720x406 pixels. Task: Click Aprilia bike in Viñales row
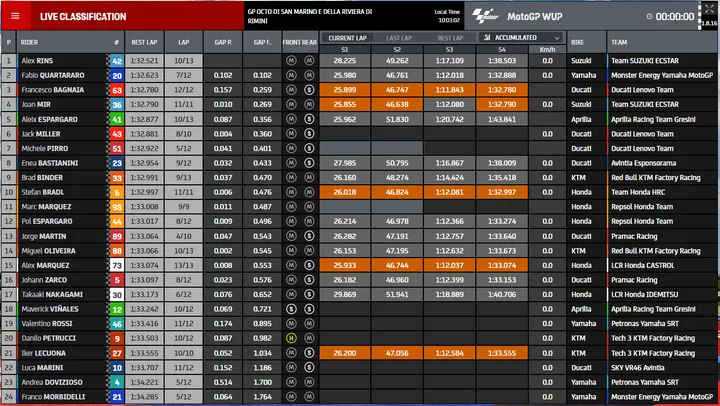(x=581, y=309)
